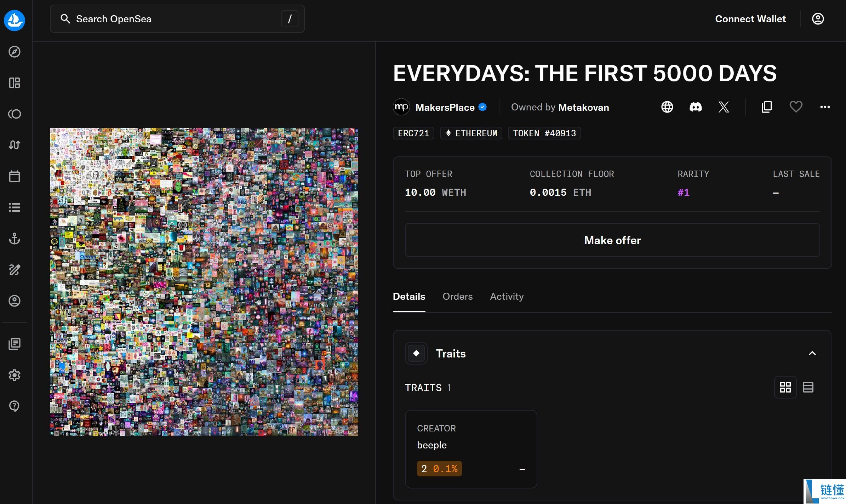
Task: Open the calendar drops icon in sidebar
Action: click(15, 176)
